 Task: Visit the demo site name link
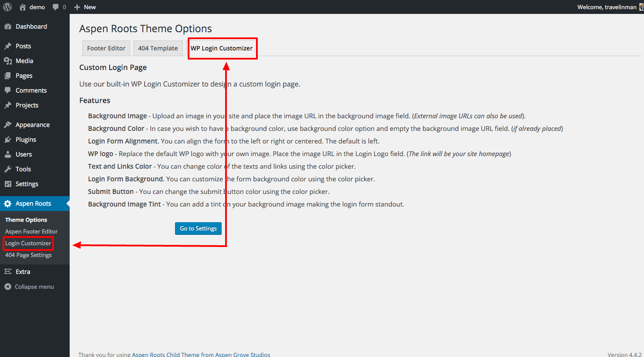37,7
